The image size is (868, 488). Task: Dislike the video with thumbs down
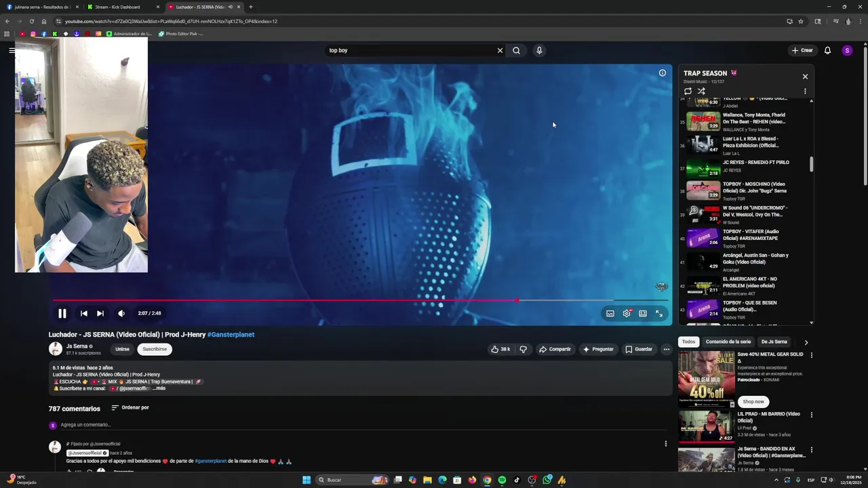(523, 349)
